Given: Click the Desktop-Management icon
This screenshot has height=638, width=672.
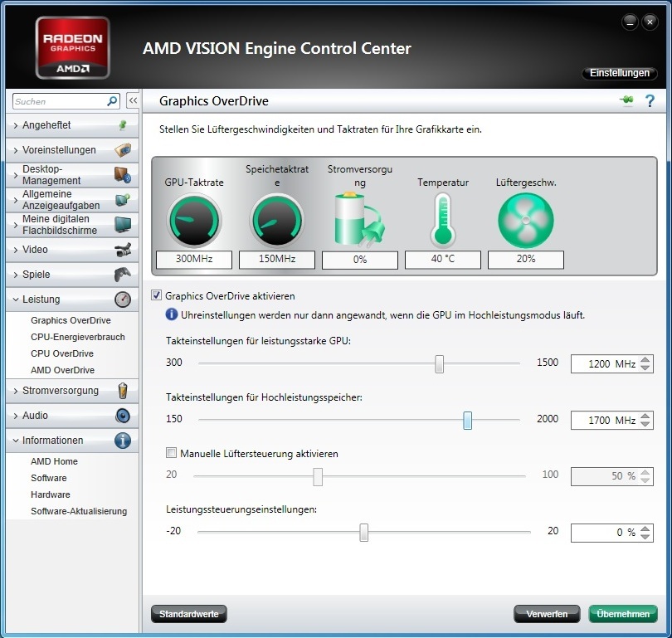Looking at the screenshot, I should coord(123,175).
